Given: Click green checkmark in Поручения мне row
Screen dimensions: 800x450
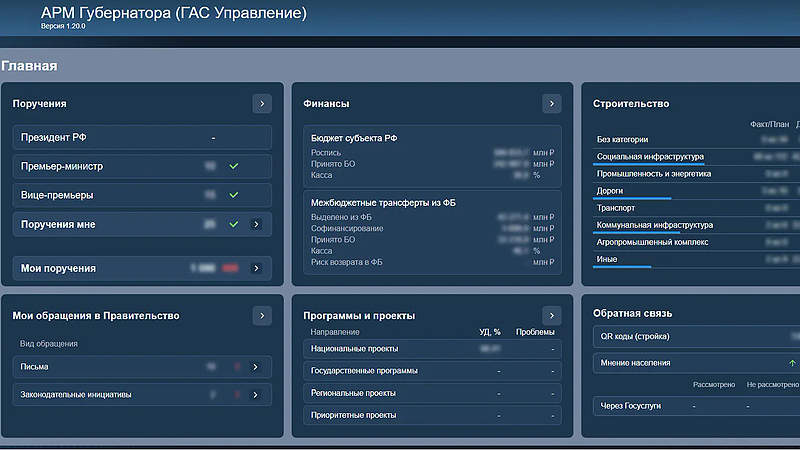Looking at the screenshot, I should pyautogui.click(x=234, y=225).
